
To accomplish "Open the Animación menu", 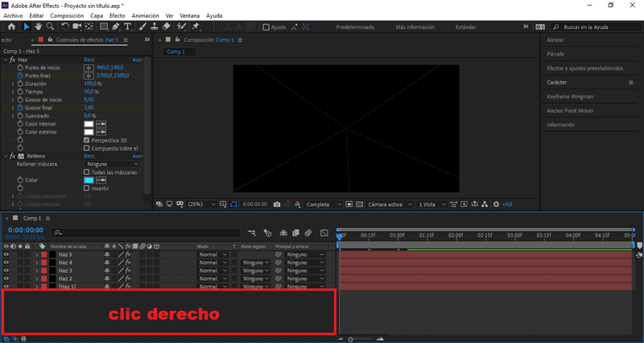I will click(145, 15).
